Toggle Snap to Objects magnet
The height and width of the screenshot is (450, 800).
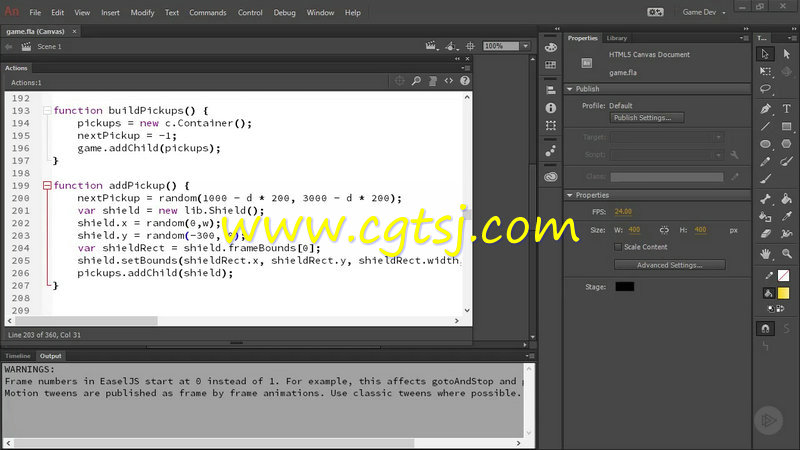[765, 329]
